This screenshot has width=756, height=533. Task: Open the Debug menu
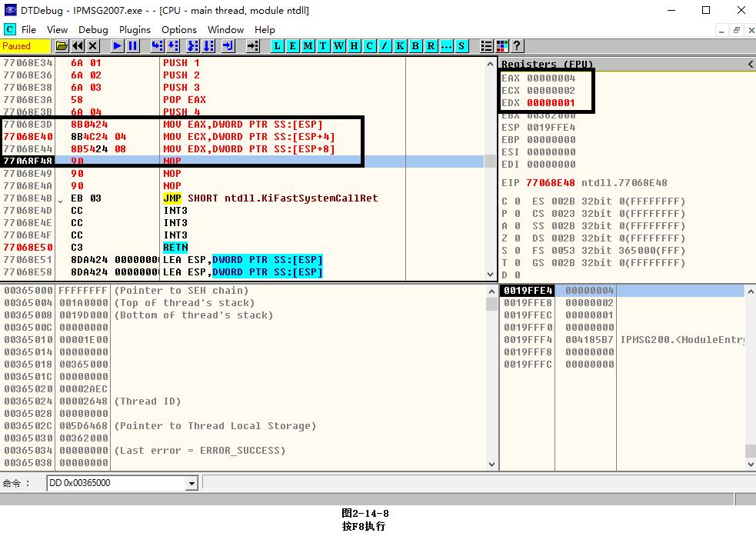[x=93, y=29]
